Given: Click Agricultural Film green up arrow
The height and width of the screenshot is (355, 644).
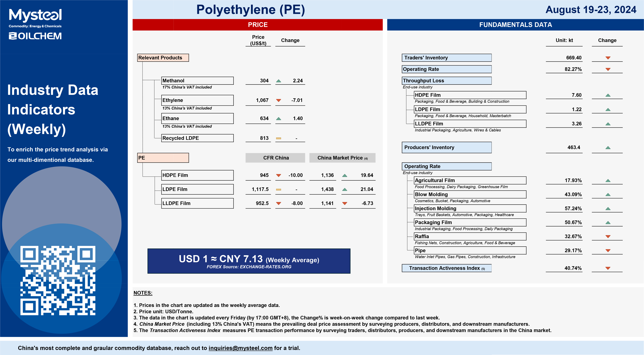Looking at the screenshot, I should click(x=608, y=181).
